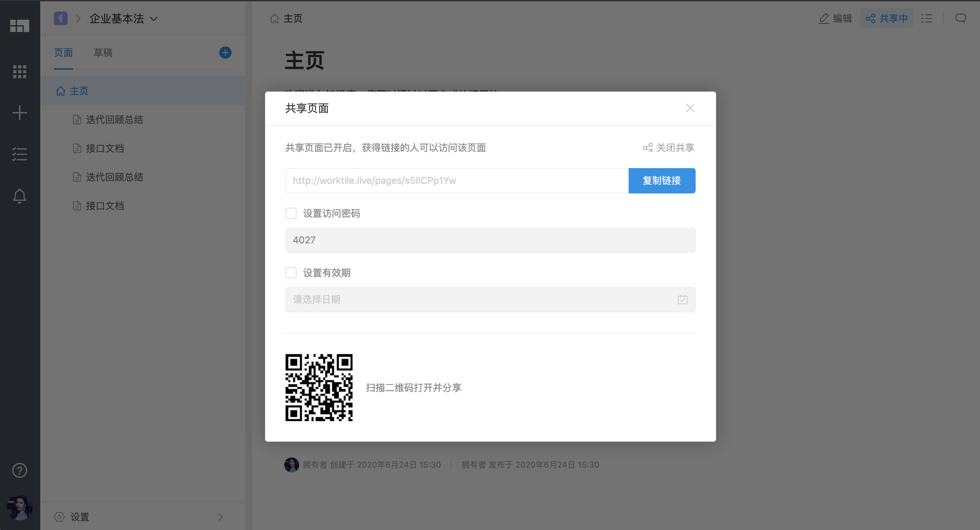Click the settings gear icon at bottom

[59, 517]
